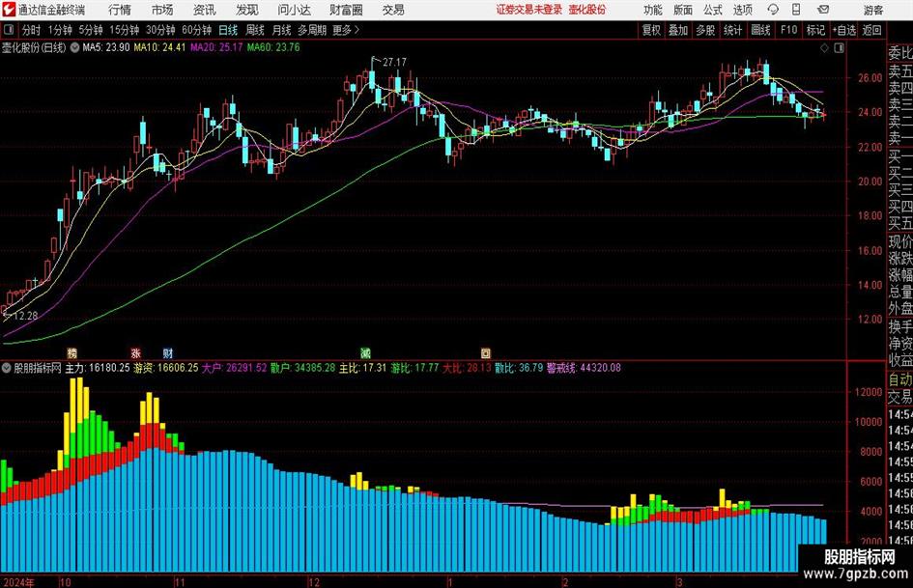Click the 榜 event marker
Viewport: 913px width, 588px height.
(72, 352)
